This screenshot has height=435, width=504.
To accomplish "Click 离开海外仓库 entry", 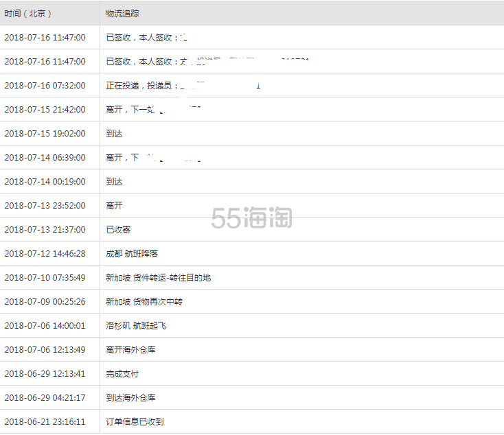I will (x=131, y=349).
